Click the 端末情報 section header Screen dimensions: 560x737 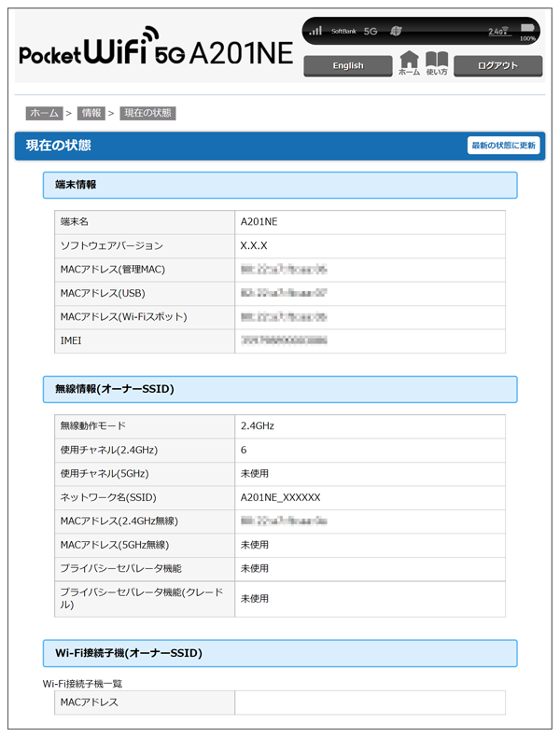(x=279, y=185)
